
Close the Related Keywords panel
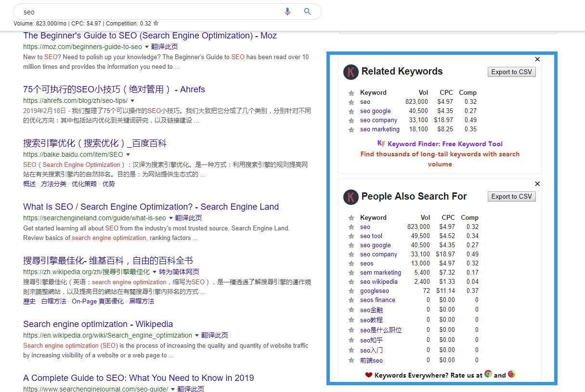click(x=537, y=59)
